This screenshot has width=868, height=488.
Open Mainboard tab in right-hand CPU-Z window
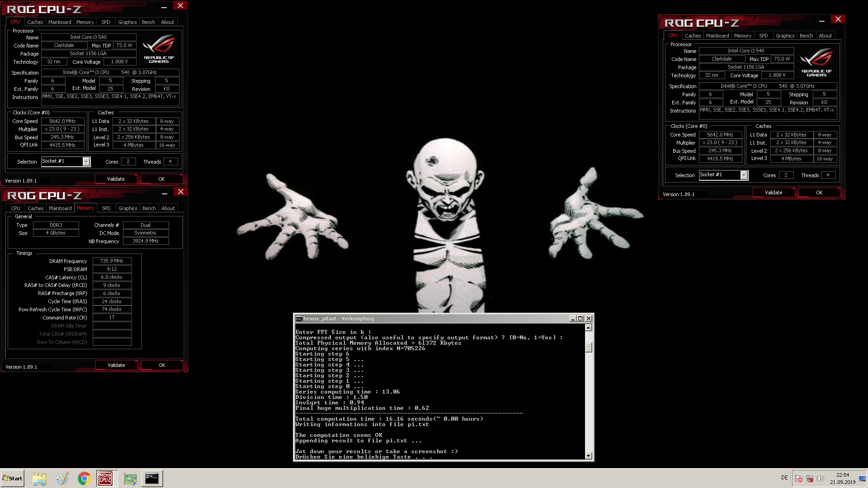point(717,36)
